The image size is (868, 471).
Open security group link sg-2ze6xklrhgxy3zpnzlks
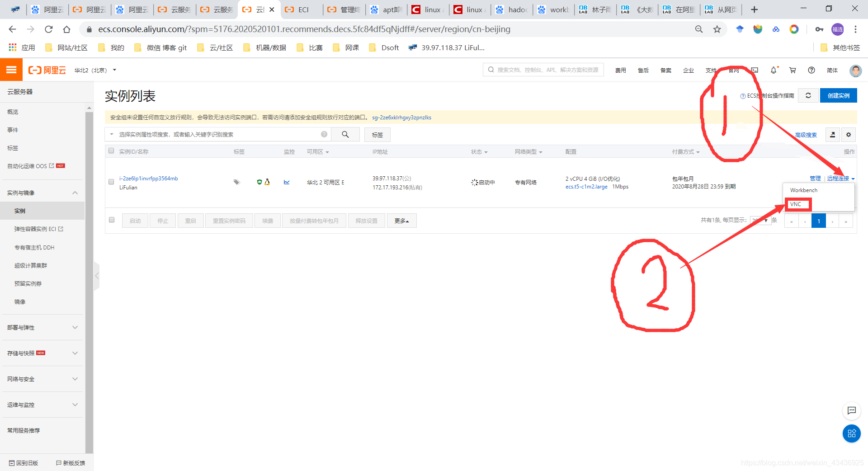pos(401,117)
